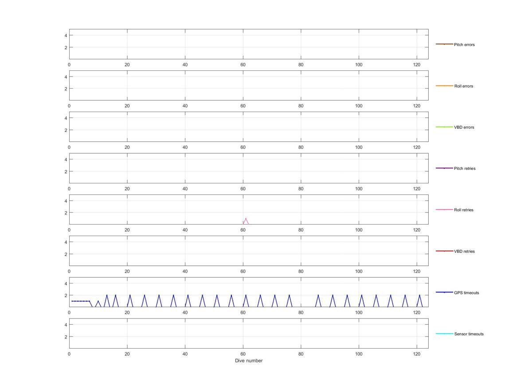Click the Pitch errors legend label
Screen dimensions: 532x392
[x=464, y=45]
